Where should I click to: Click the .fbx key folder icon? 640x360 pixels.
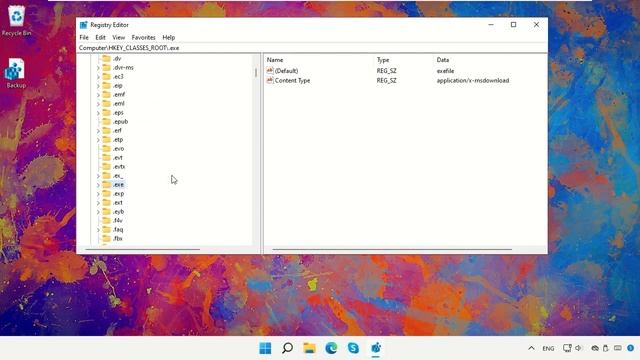[107, 238]
